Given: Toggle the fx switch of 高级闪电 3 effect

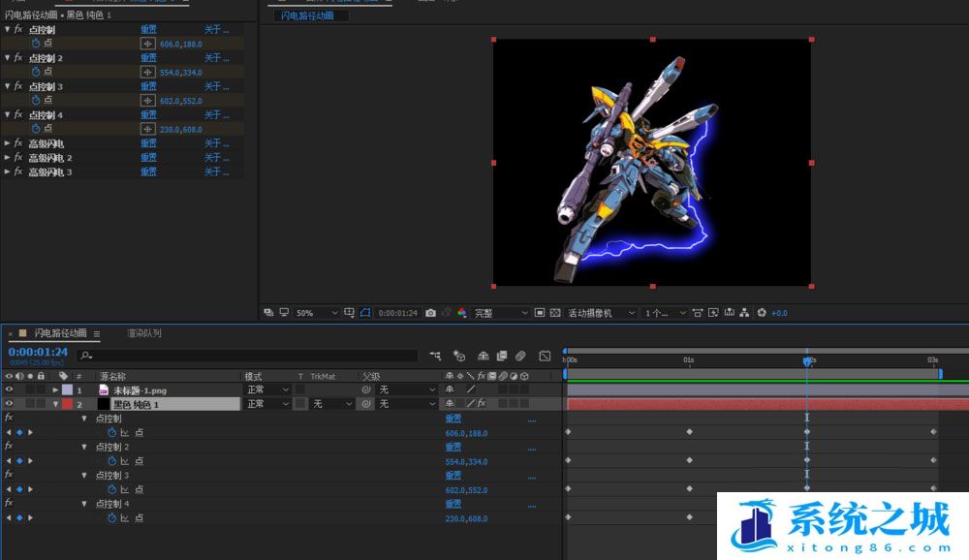Looking at the screenshot, I should [x=18, y=171].
